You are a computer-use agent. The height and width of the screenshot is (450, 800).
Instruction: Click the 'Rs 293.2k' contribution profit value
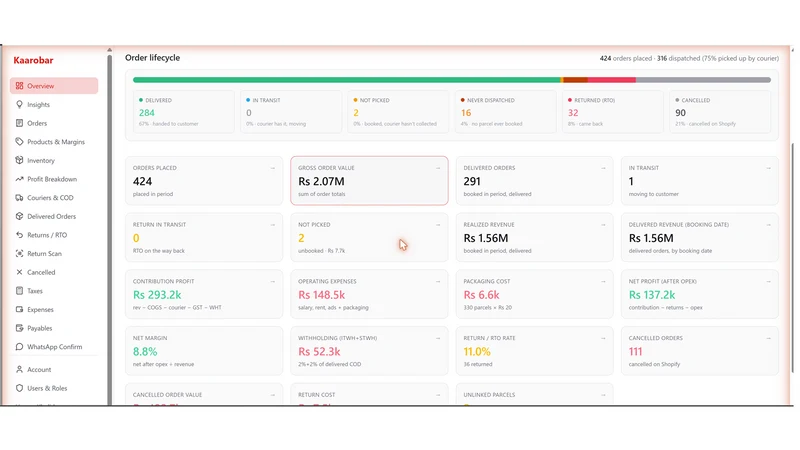(157, 295)
